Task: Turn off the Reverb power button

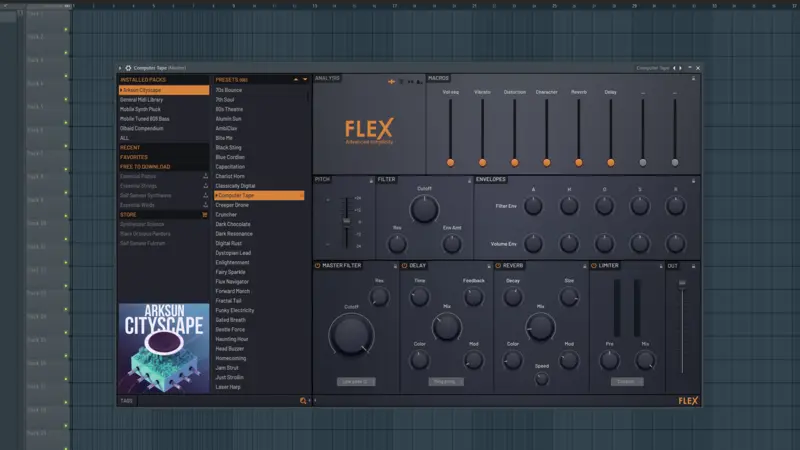Action: point(498,266)
